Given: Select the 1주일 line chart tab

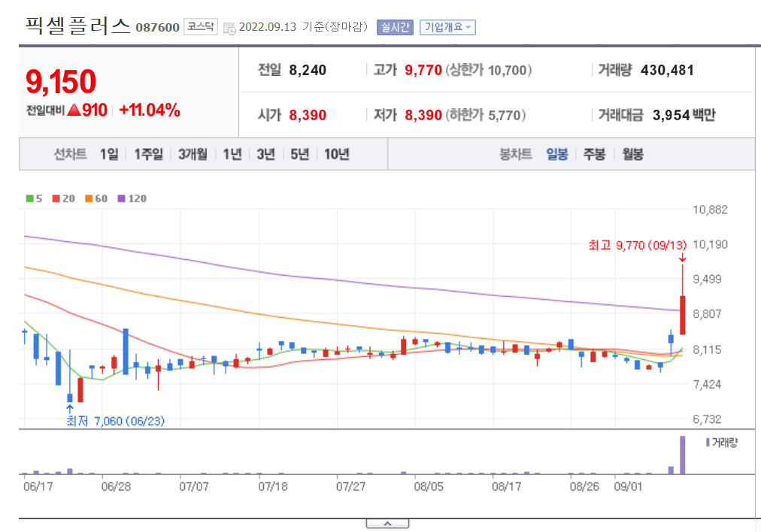Looking at the screenshot, I should [x=148, y=154].
